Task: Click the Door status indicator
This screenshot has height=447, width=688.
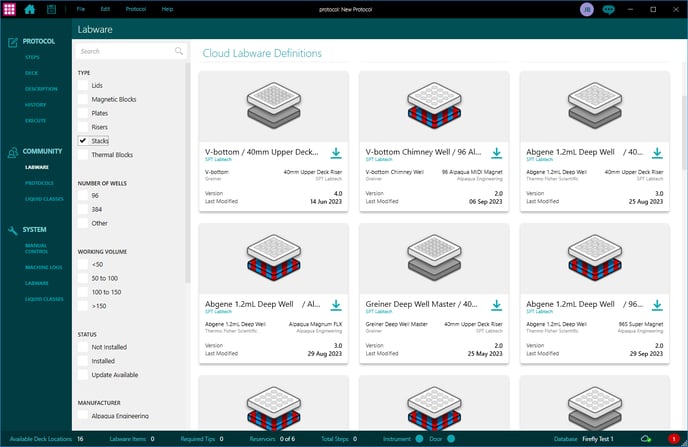Action: (x=451, y=439)
